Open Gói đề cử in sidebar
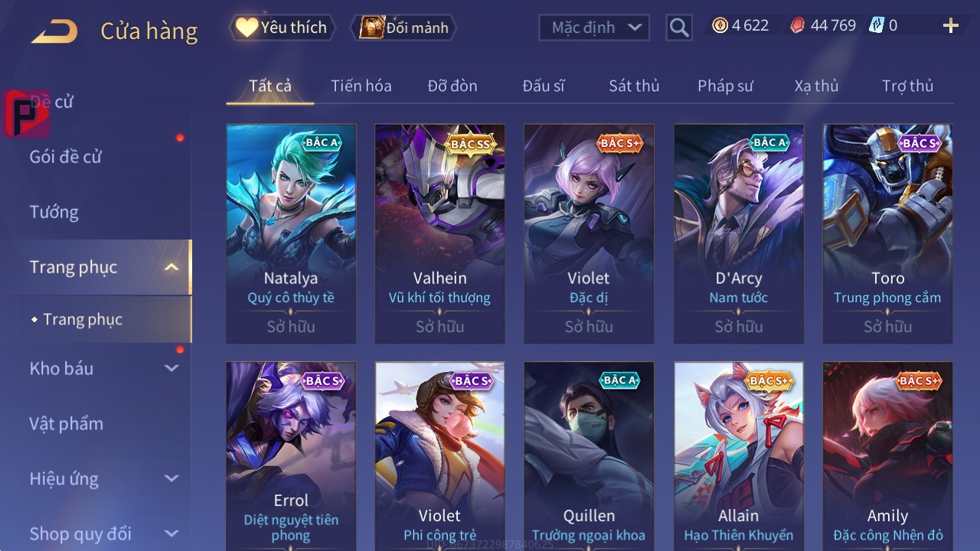The height and width of the screenshot is (551, 980). point(66,157)
